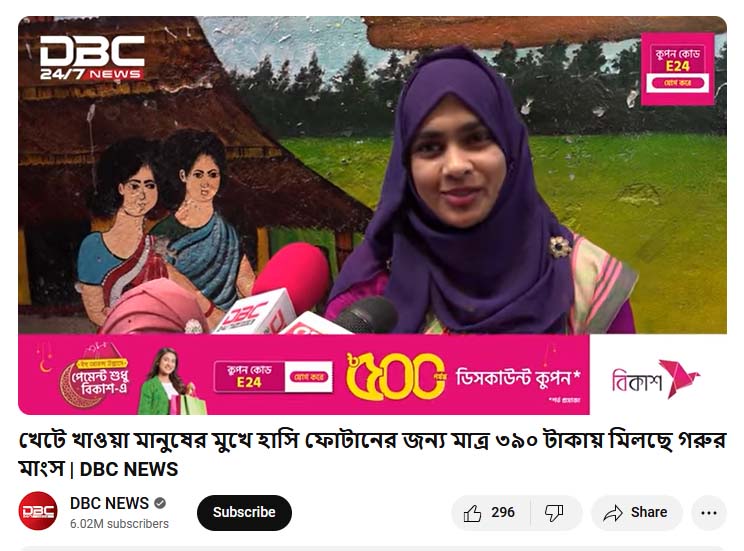
Task: Click the pink E24 coupon box in video corner
Action: tap(677, 69)
